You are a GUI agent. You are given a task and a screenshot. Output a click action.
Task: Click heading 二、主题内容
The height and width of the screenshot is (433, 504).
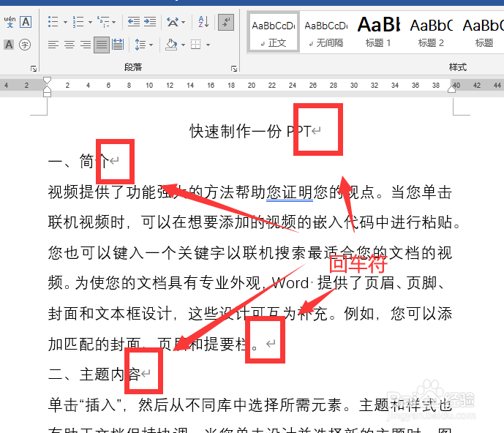(x=94, y=374)
